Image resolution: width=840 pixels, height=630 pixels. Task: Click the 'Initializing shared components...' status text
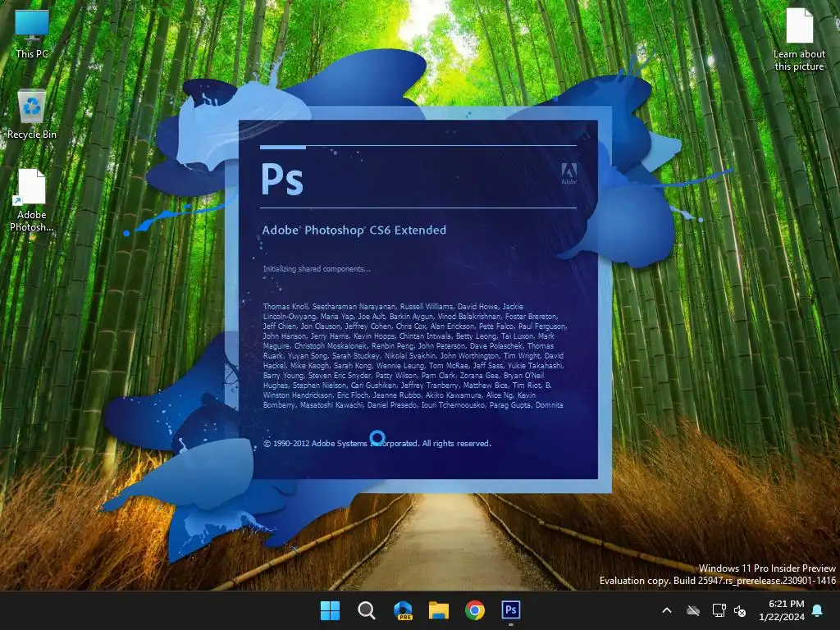coord(317,269)
